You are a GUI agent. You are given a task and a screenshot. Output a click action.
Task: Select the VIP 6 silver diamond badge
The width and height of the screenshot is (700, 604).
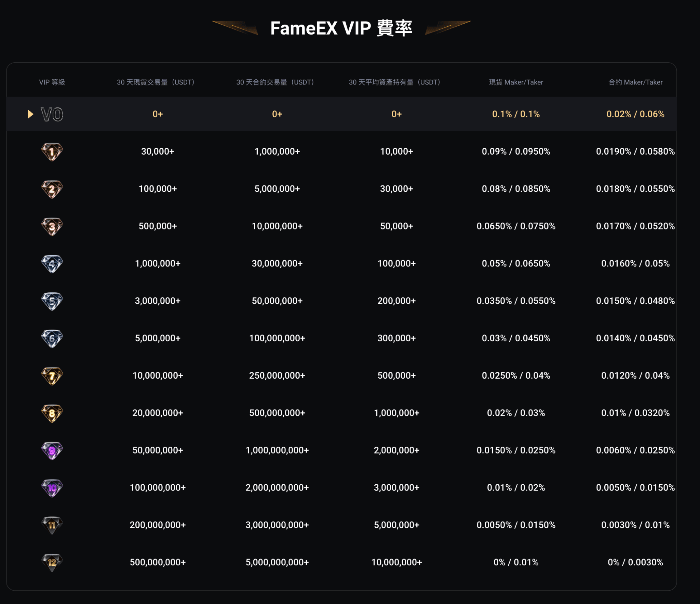(x=52, y=339)
